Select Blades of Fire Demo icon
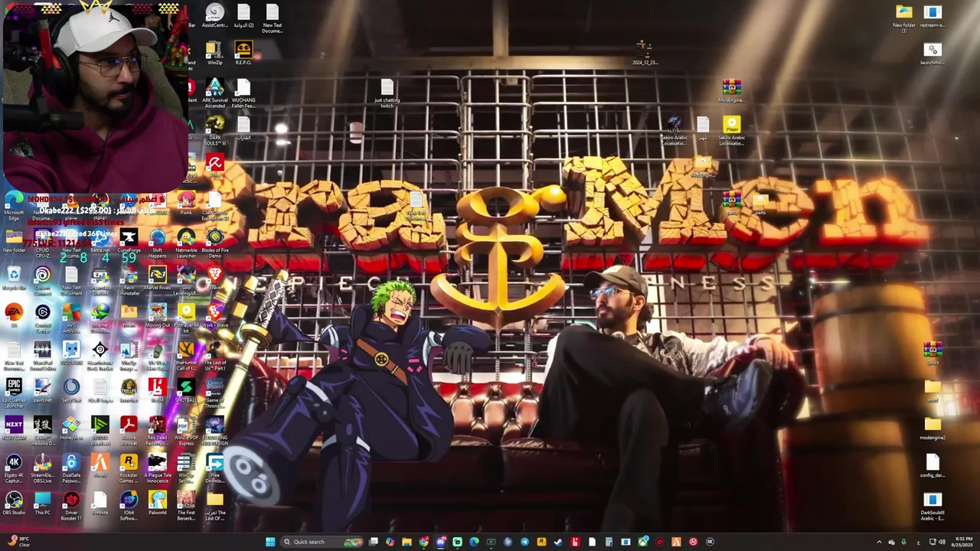The height and width of the screenshot is (551, 980). point(215,242)
